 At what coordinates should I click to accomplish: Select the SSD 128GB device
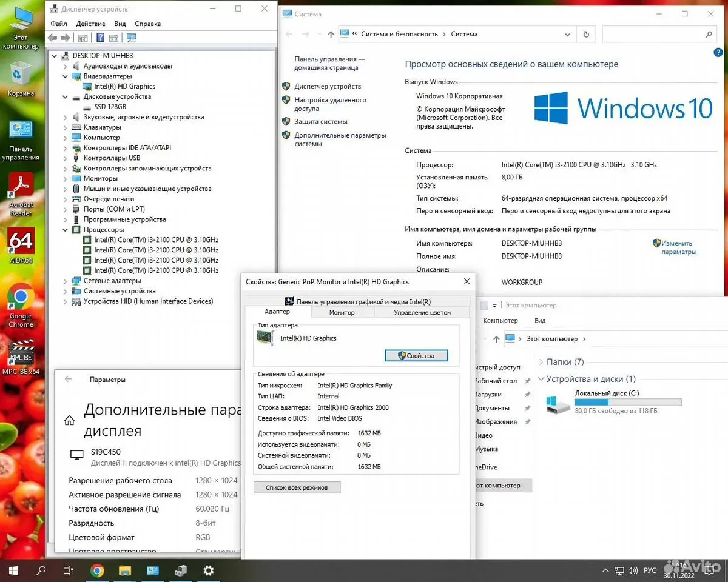pyautogui.click(x=110, y=107)
